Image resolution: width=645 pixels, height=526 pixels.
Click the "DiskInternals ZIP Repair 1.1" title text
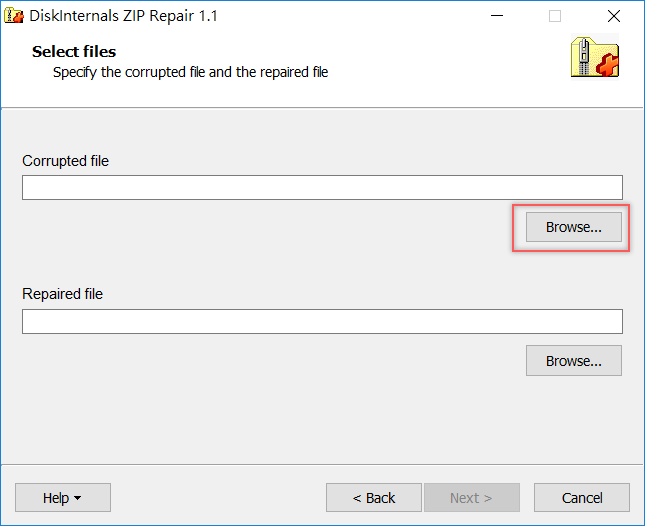click(123, 16)
